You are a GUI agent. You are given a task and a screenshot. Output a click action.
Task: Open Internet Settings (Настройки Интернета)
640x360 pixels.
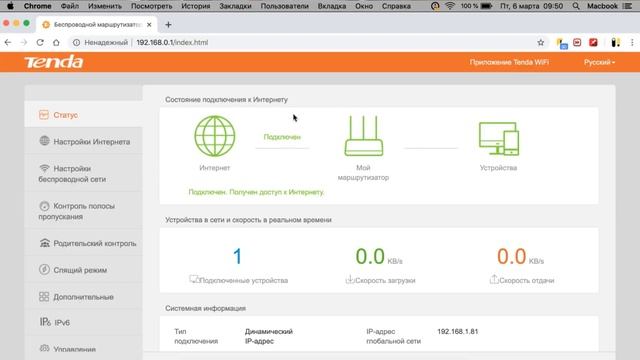[x=83, y=142]
